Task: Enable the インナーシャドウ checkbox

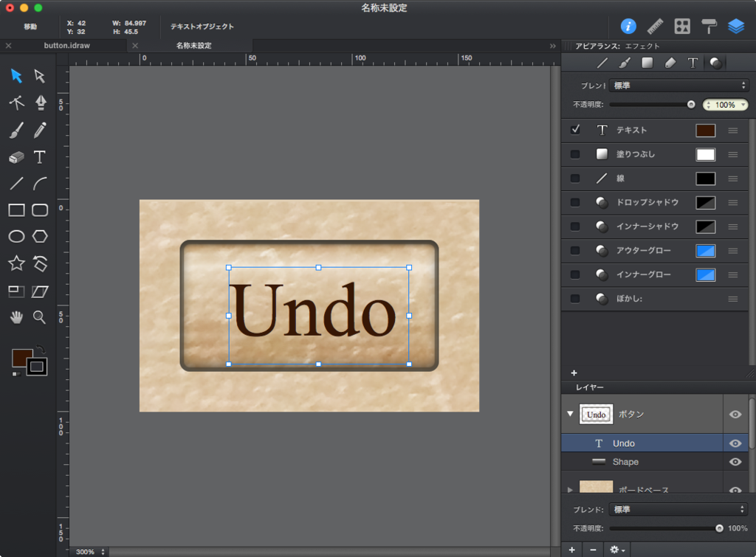Action: point(575,226)
